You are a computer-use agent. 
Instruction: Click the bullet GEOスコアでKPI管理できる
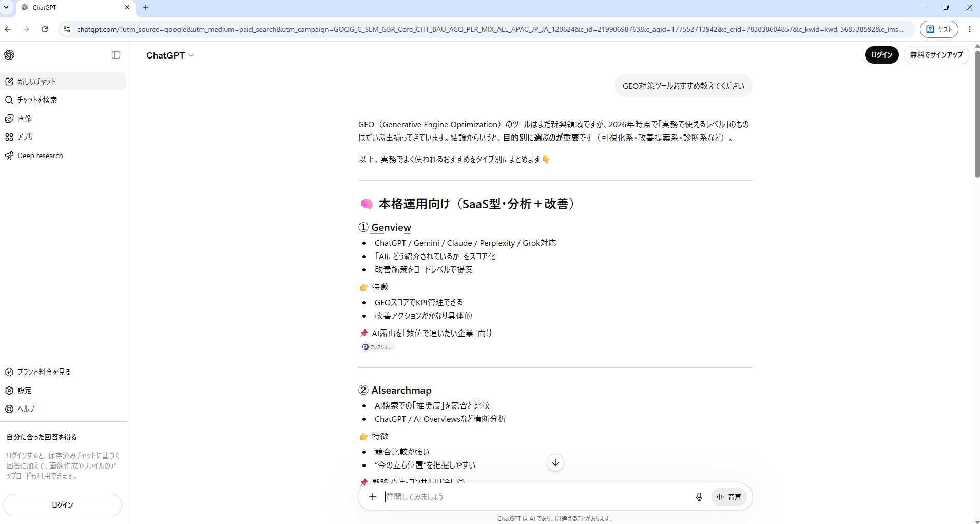pos(418,302)
